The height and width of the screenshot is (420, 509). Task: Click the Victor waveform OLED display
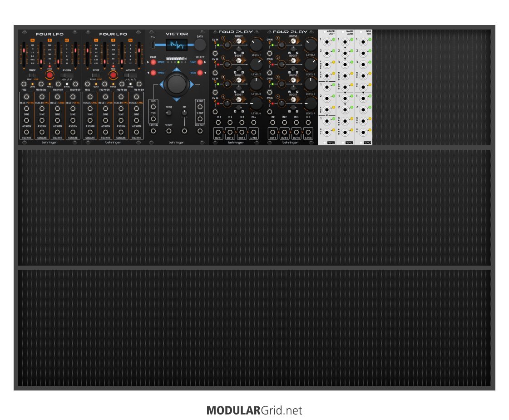(177, 44)
